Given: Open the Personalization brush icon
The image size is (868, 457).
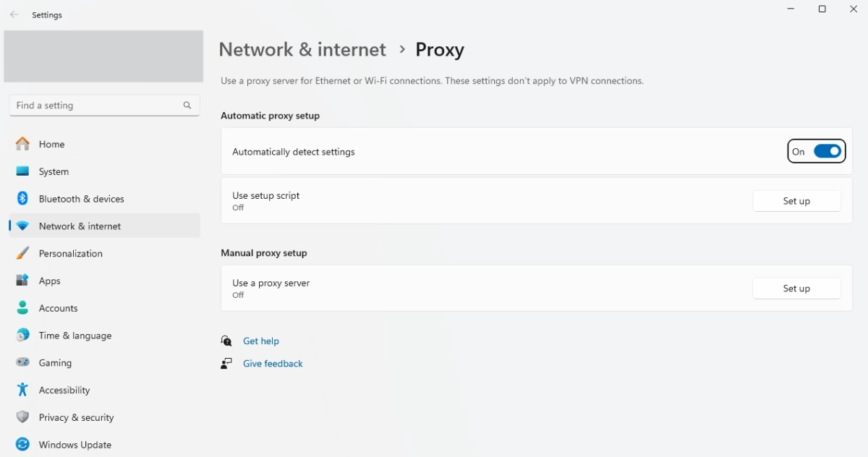Looking at the screenshot, I should (x=22, y=253).
